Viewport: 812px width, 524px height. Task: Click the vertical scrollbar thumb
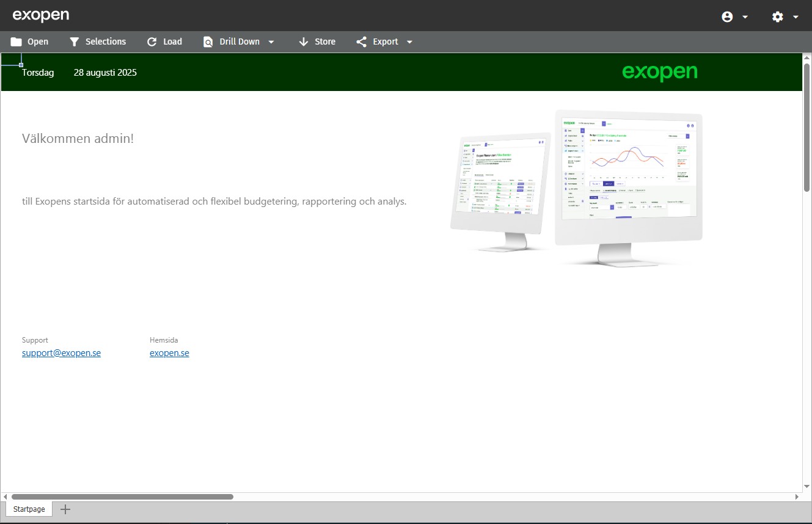(x=807, y=127)
